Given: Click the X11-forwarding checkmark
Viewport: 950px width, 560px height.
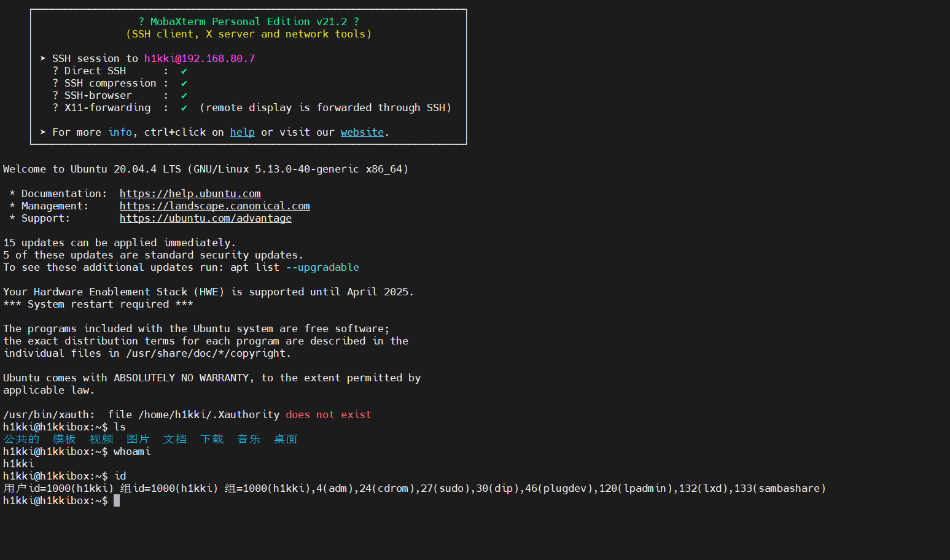Looking at the screenshot, I should (184, 108).
